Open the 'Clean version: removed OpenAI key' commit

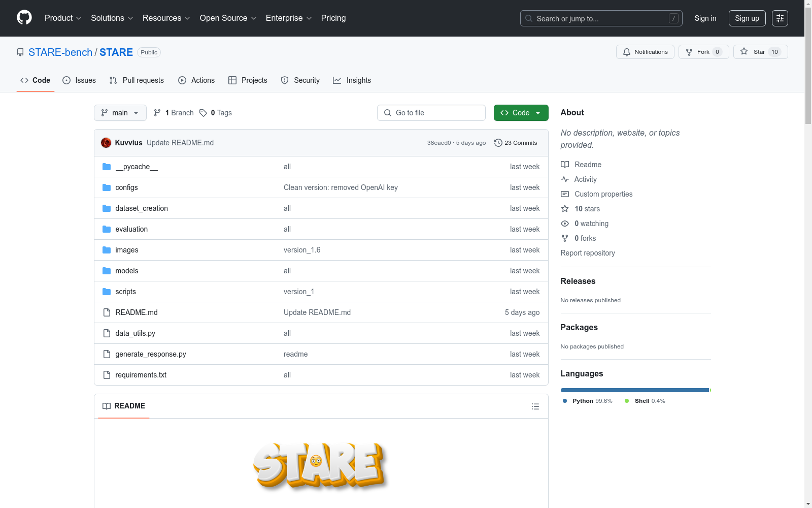coord(341,187)
